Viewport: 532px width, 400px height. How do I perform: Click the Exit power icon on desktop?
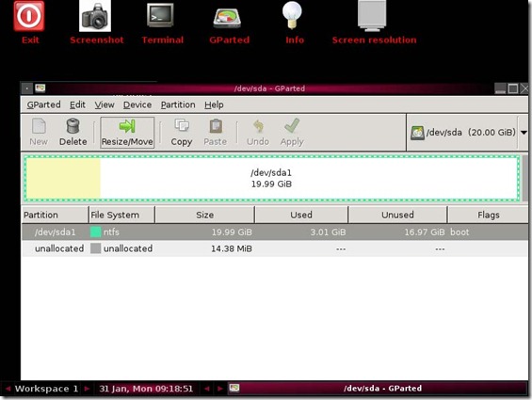pos(29,16)
